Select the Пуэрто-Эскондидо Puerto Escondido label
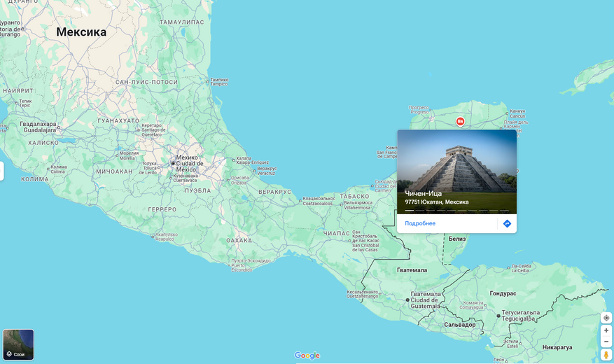The width and height of the screenshot is (614, 364). (x=251, y=265)
